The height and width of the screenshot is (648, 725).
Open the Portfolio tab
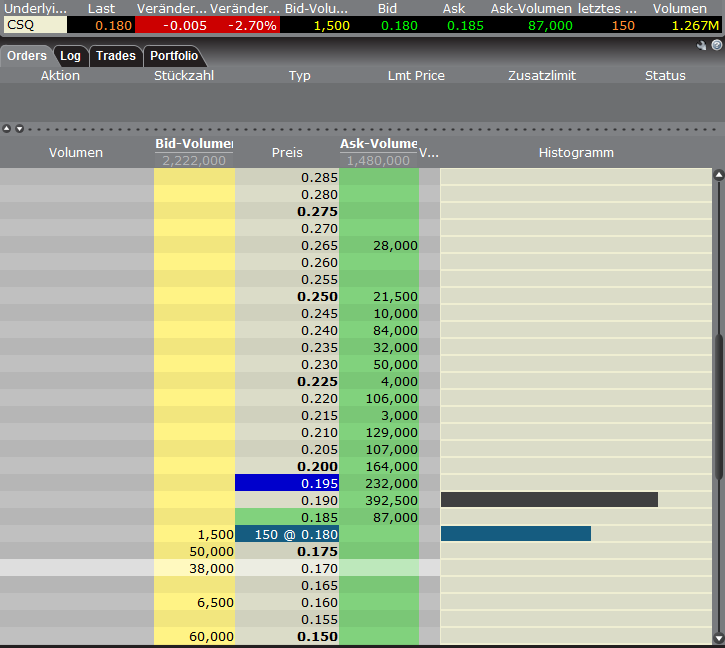[x=174, y=56]
